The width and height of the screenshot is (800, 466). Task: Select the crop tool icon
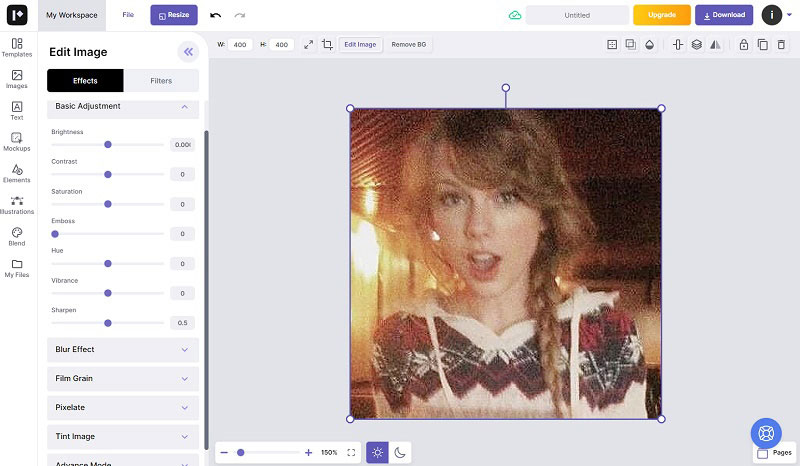pos(327,44)
